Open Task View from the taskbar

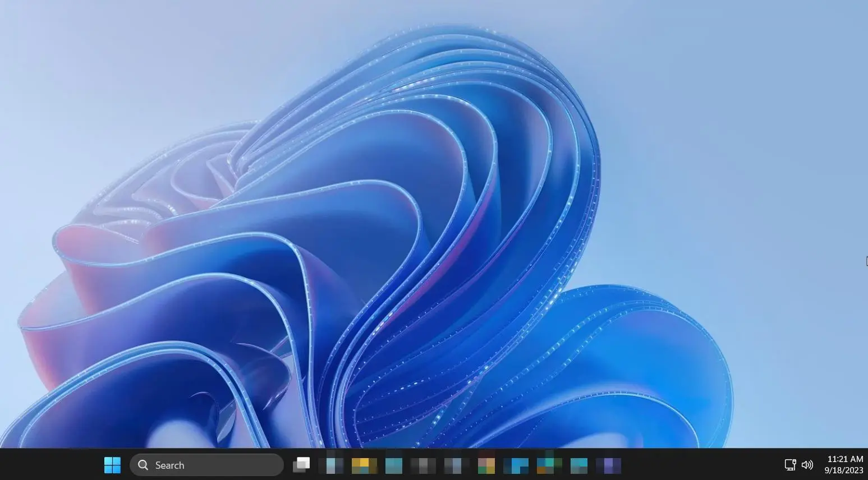[x=301, y=465]
